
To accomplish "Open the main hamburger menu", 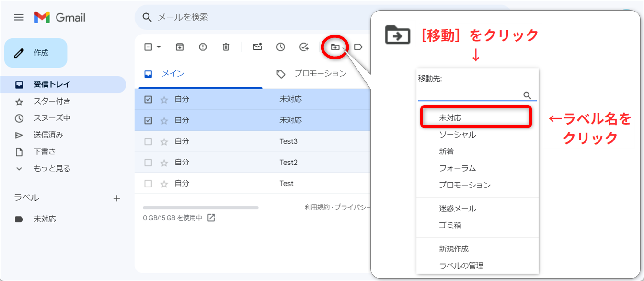I will [x=19, y=18].
